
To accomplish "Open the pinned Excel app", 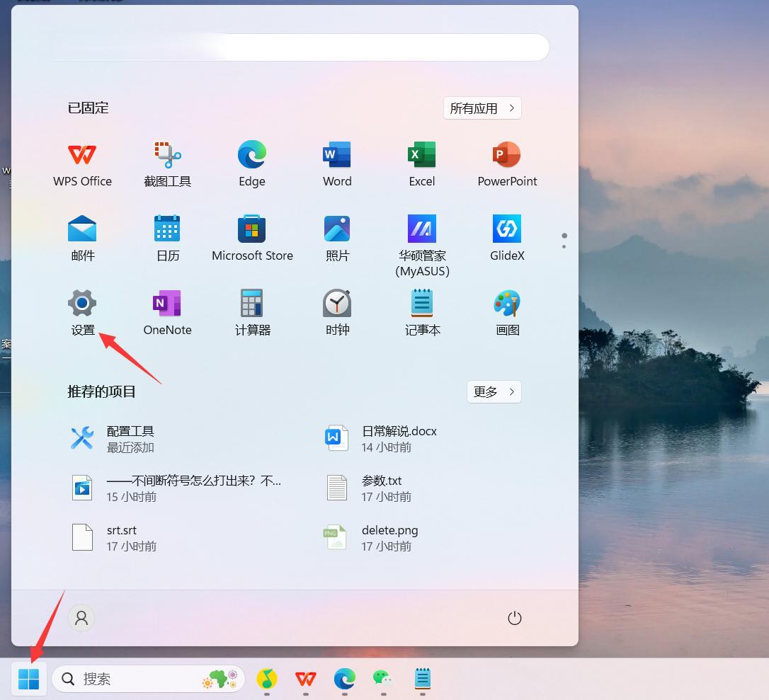I will pyautogui.click(x=422, y=164).
